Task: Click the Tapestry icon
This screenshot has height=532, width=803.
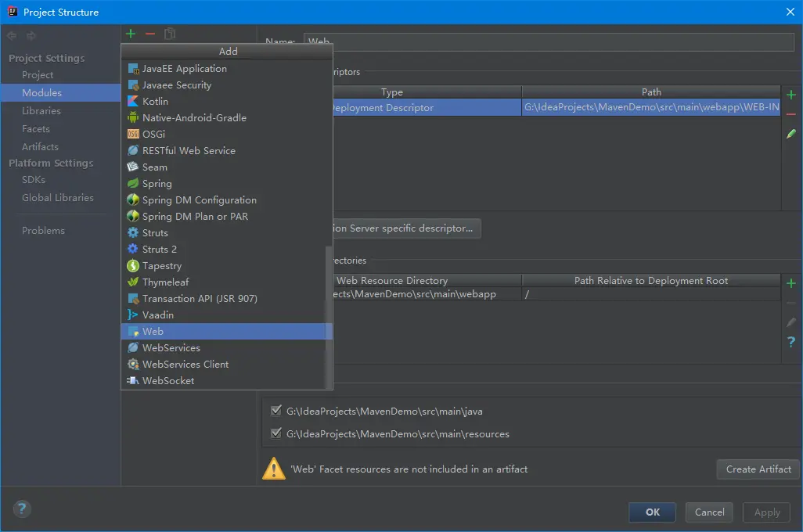Action: (x=133, y=266)
